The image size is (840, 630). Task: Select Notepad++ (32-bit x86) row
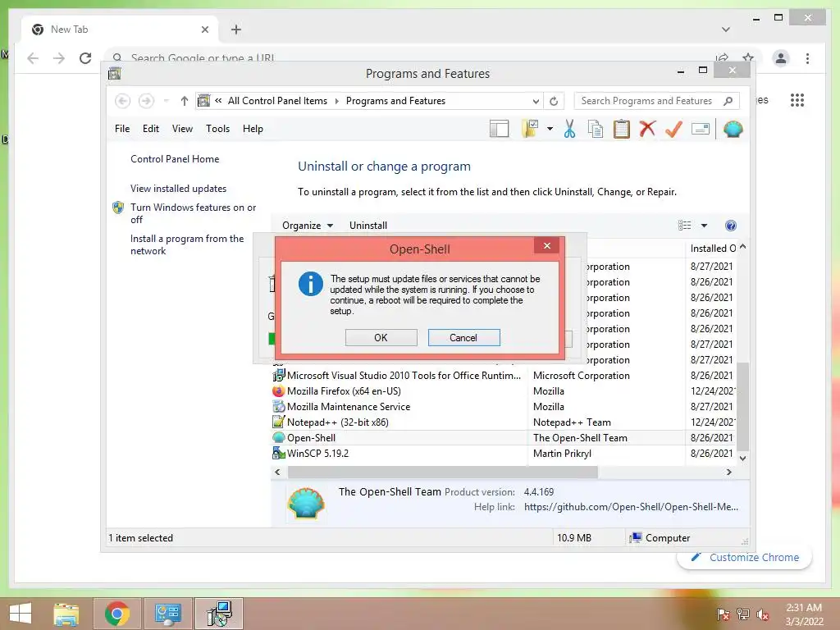[x=504, y=422]
